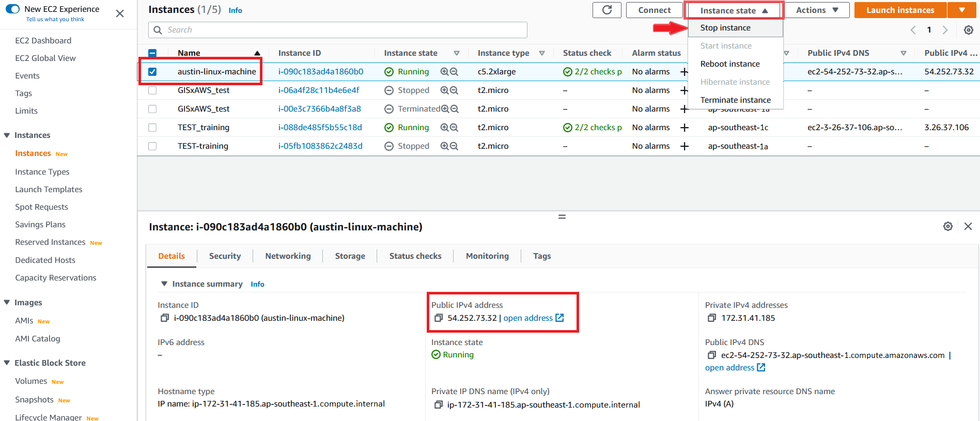
Task: Refresh the instances list
Action: (607, 10)
